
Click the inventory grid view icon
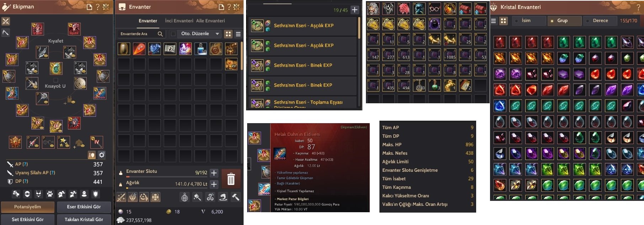click(228, 34)
